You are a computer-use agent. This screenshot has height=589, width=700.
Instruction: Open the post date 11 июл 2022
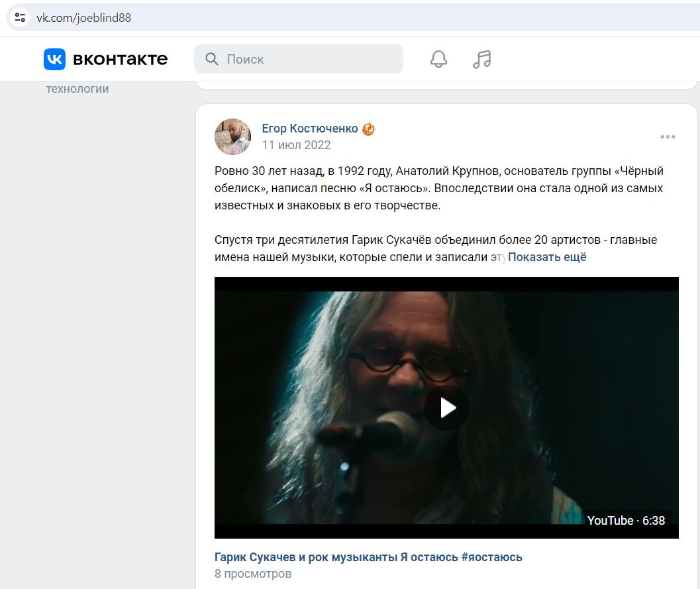[x=297, y=145]
